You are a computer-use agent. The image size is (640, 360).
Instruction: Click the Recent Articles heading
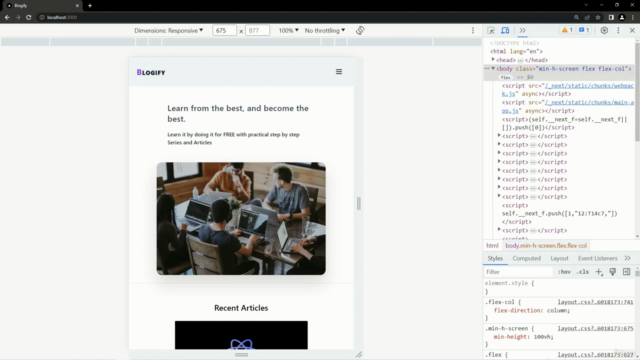pos(241,308)
